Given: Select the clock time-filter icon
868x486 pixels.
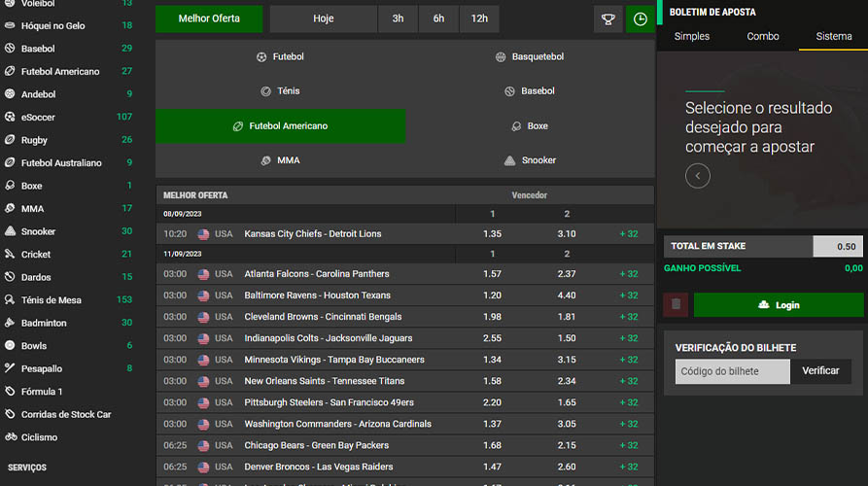Looking at the screenshot, I should (x=640, y=19).
